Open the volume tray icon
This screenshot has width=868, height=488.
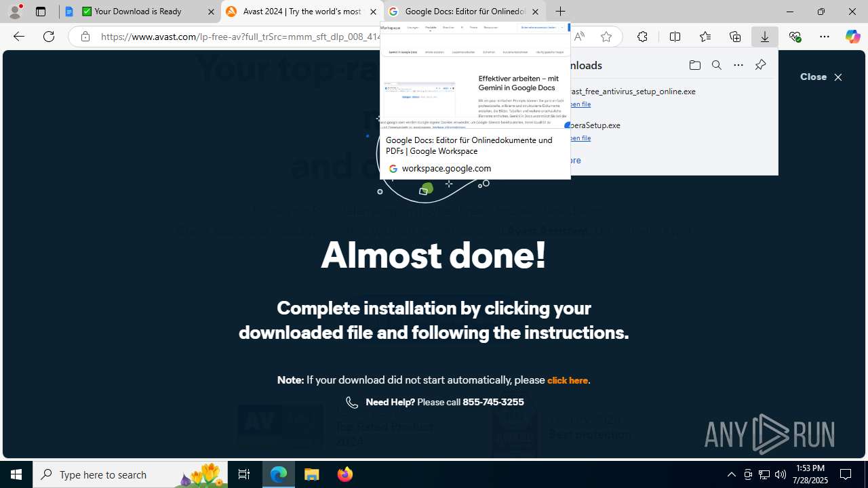click(x=781, y=474)
